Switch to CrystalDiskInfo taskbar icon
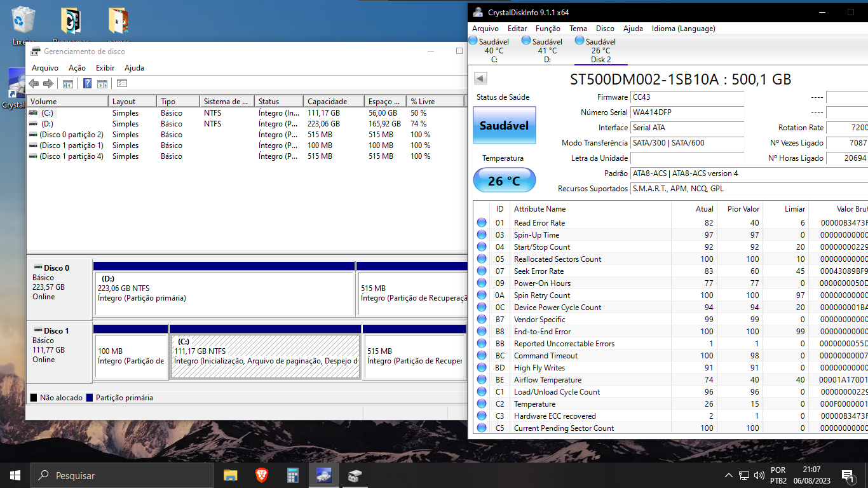 click(323, 475)
